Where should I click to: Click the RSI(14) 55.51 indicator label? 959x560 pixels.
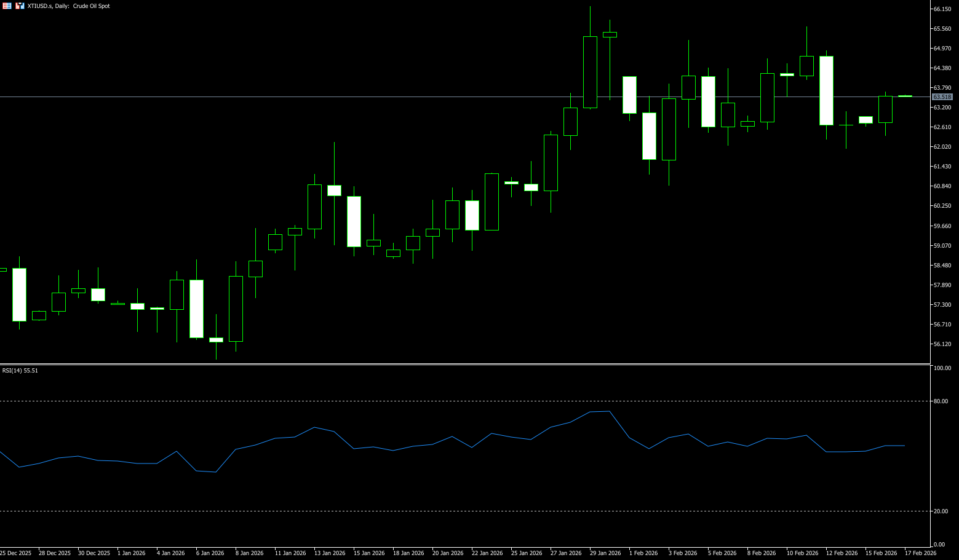[20, 371]
